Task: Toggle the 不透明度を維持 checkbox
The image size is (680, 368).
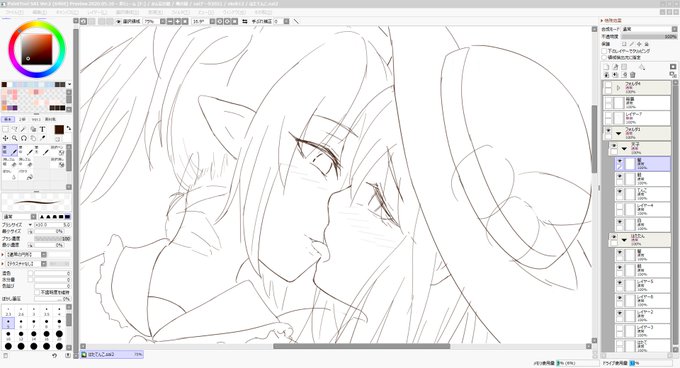Action: pyautogui.click(x=37, y=293)
